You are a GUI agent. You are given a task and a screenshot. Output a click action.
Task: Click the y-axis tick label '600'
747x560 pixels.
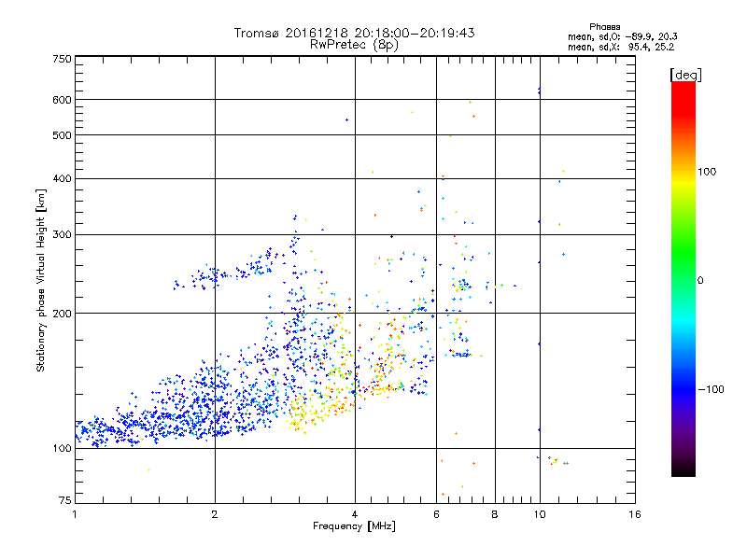pos(63,100)
